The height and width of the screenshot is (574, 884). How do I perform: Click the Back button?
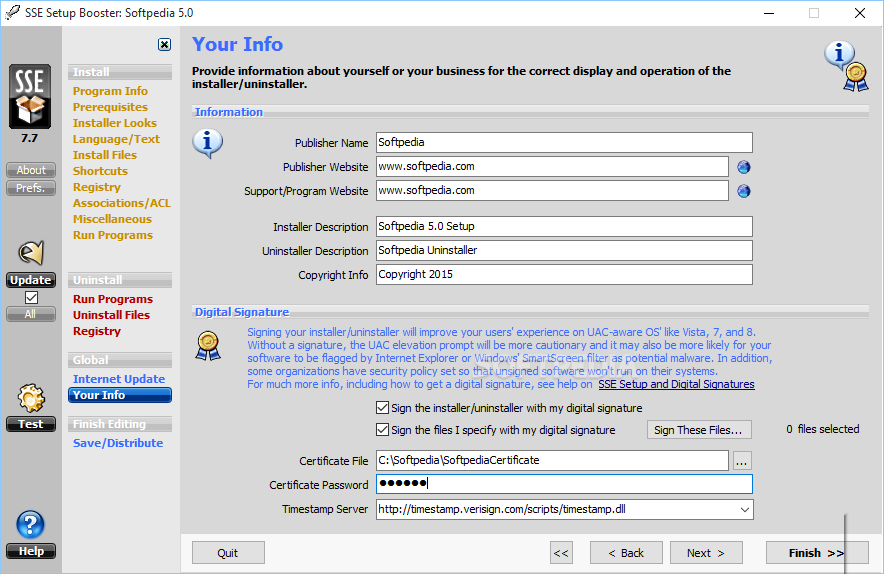point(626,553)
